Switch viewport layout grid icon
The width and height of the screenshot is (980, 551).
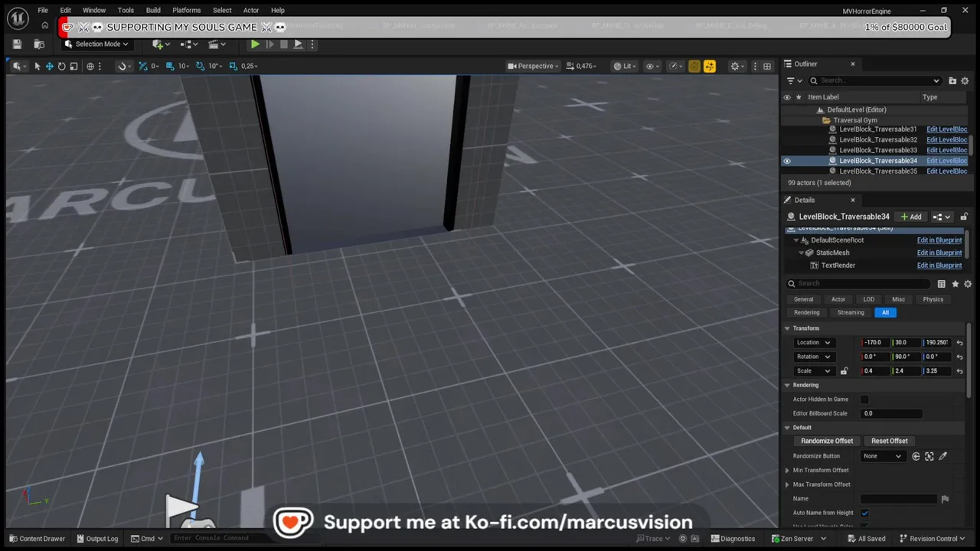coord(767,66)
